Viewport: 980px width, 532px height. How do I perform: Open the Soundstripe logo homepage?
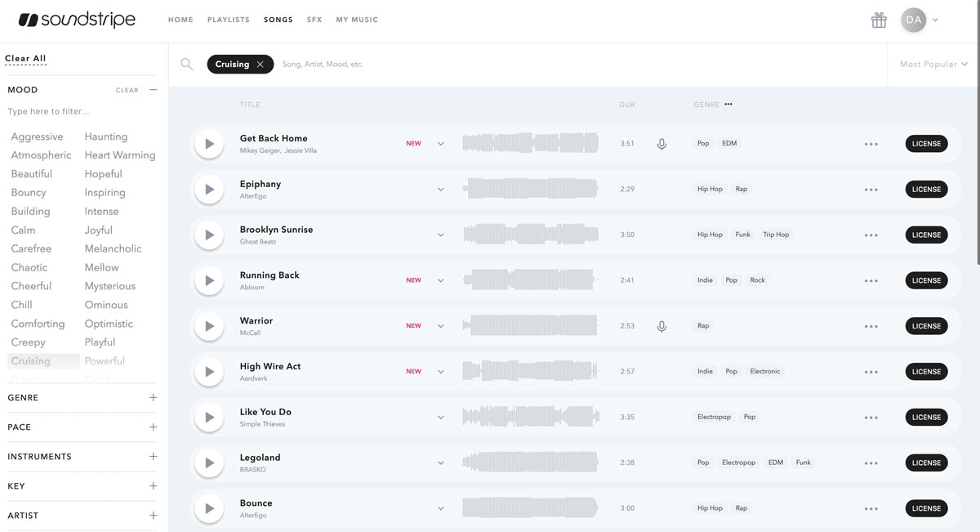point(77,20)
